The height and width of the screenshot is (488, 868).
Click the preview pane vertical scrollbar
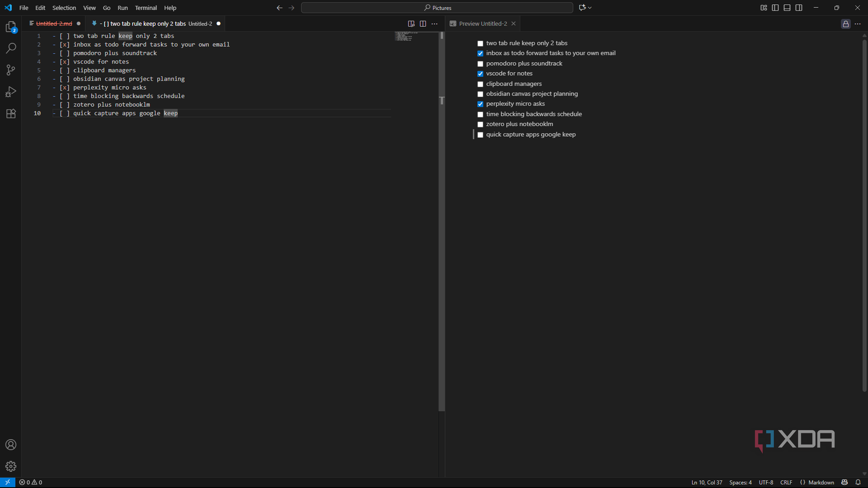click(x=864, y=216)
